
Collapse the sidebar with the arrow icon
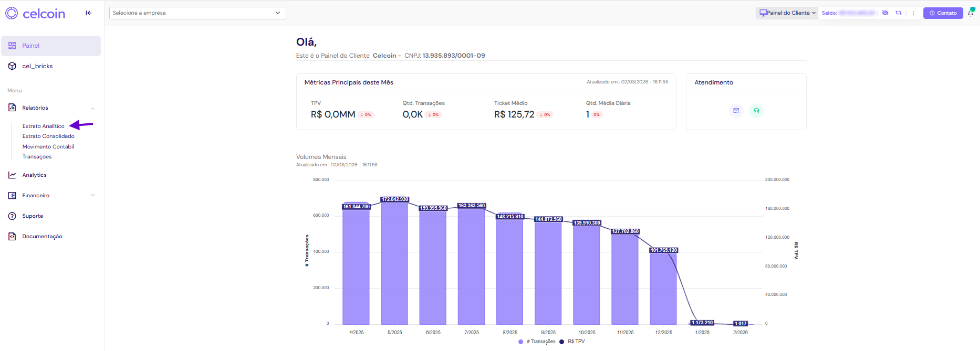(89, 13)
